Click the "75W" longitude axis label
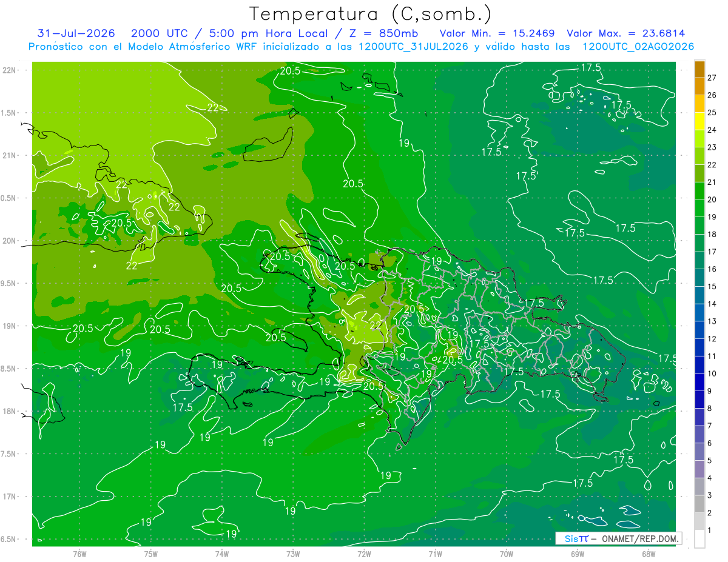The height and width of the screenshot is (562, 728). click(151, 554)
